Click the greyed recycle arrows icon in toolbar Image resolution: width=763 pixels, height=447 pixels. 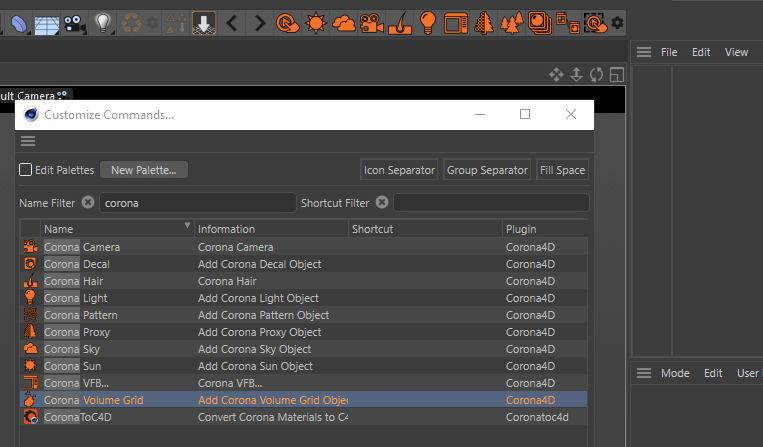[x=131, y=23]
